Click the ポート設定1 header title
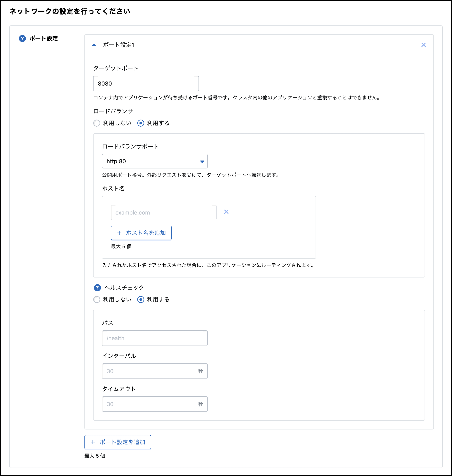 [x=119, y=45]
